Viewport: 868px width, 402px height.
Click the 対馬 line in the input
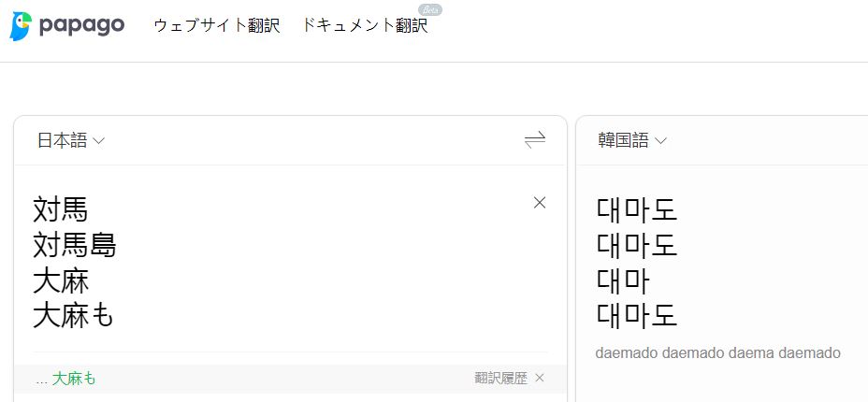(61, 210)
